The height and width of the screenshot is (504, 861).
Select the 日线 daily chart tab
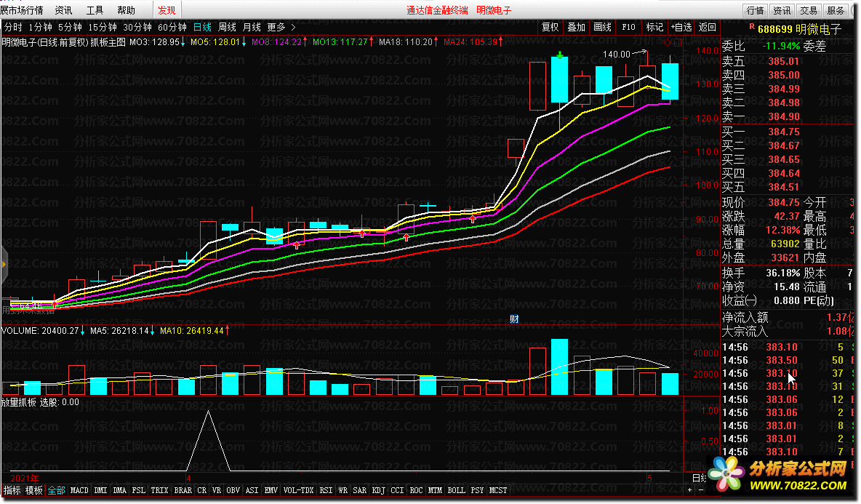click(x=202, y=27)
